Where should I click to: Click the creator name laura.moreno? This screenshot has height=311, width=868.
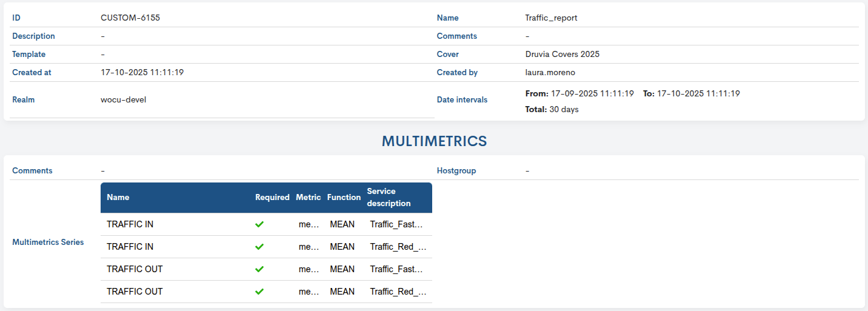tap(550, 73)
